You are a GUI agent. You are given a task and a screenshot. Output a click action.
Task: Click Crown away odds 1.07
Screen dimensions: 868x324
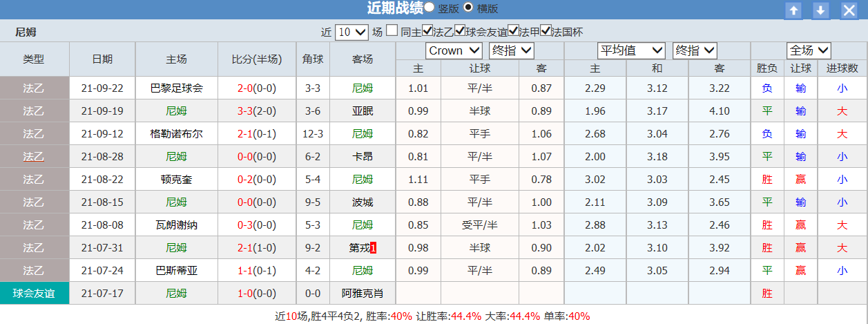click(x=542, y=157)
